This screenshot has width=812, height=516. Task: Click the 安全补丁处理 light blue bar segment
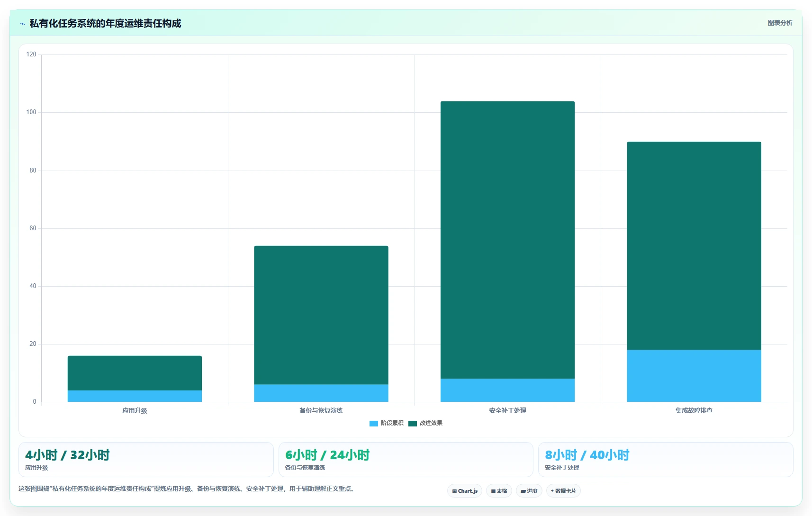click(507, 390)
